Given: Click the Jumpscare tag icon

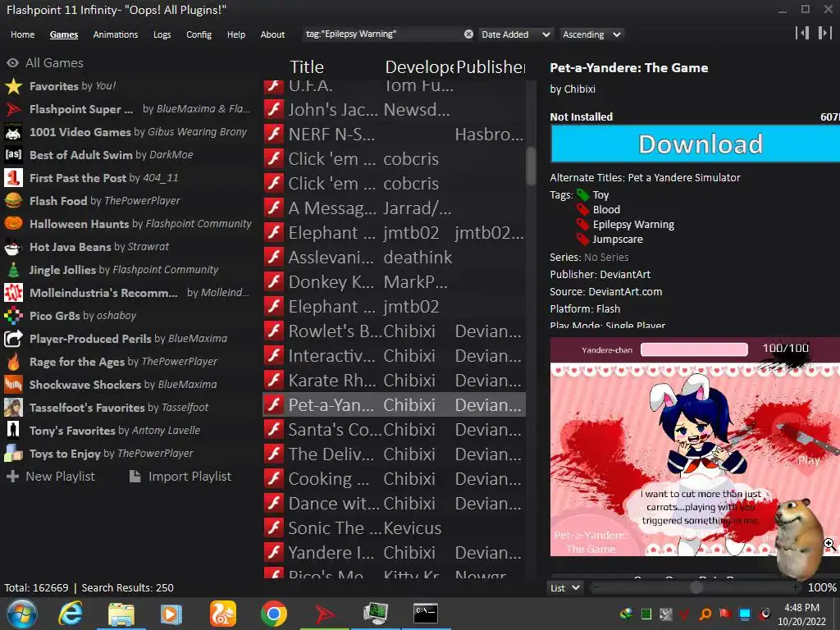Looking at the screenshot, I should (x=583, y=239).
